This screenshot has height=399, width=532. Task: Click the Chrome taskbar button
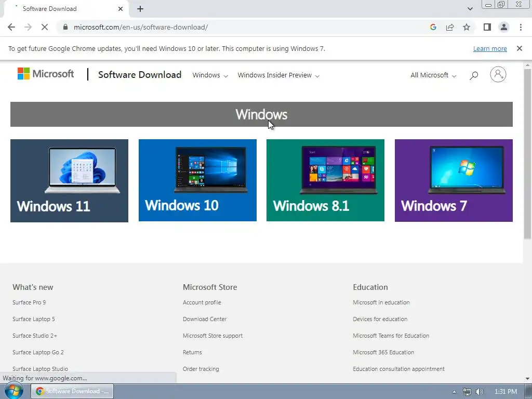72,391
